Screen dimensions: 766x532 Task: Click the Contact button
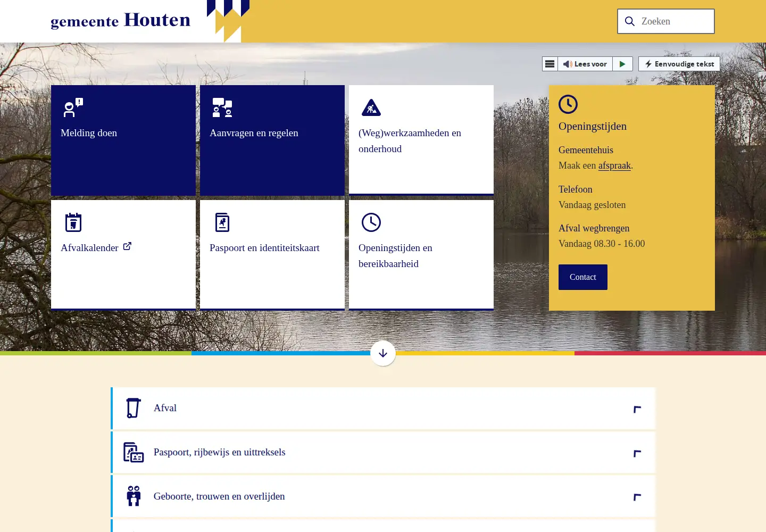(583, 277)
